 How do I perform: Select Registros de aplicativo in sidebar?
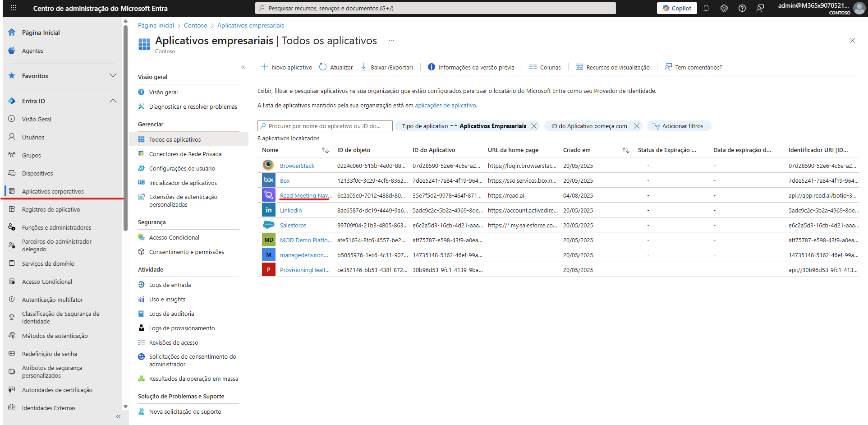click(x=51, y=209)
